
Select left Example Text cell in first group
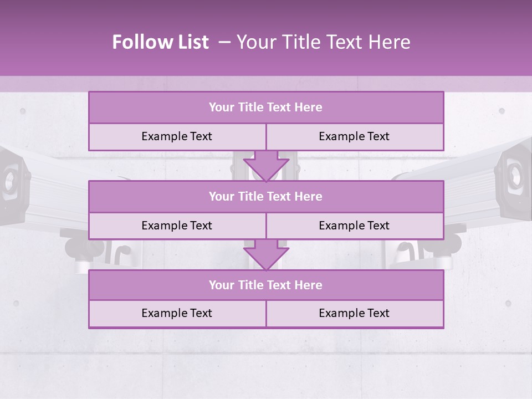coord(177,136)
